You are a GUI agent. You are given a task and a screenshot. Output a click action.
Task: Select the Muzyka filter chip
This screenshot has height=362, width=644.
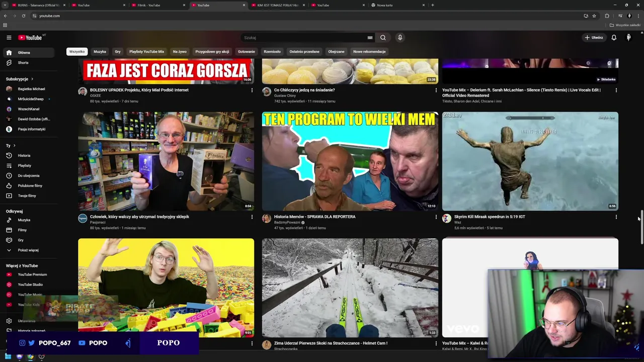pyautogui.click(x=100, y=51)
